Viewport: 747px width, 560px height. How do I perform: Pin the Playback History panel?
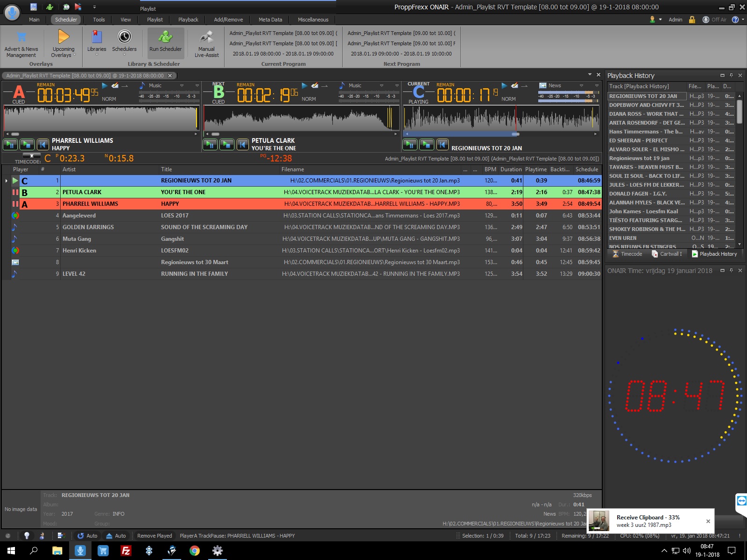(x=731, y=75)
